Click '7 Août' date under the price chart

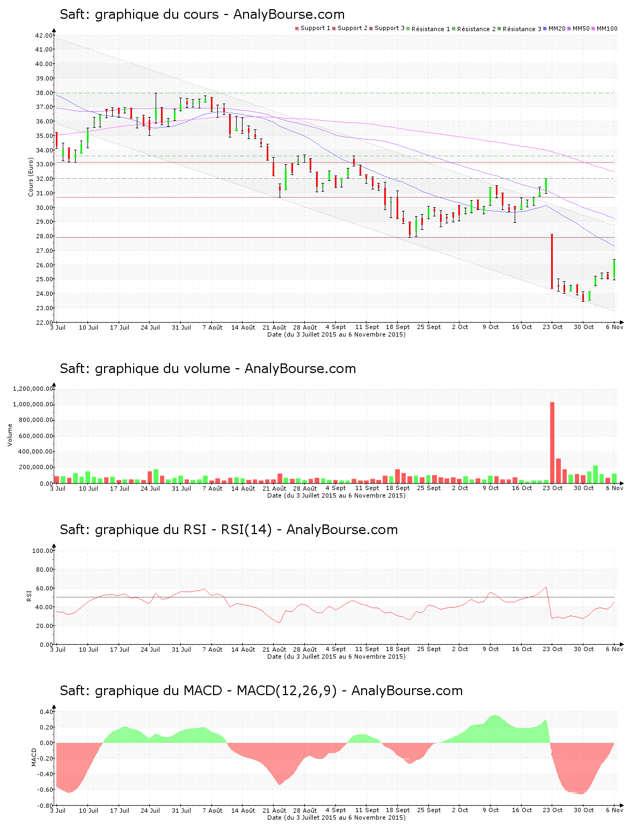[x=212, y=327]
